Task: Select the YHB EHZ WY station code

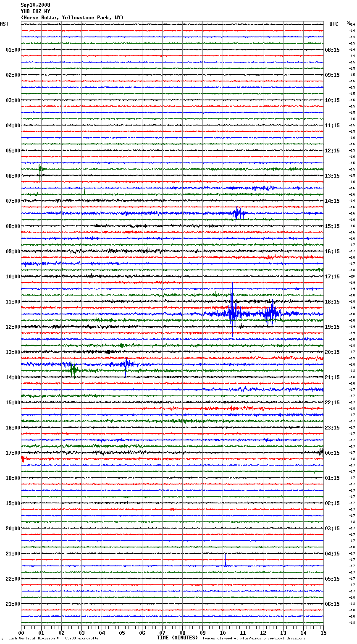Action: 35,11
